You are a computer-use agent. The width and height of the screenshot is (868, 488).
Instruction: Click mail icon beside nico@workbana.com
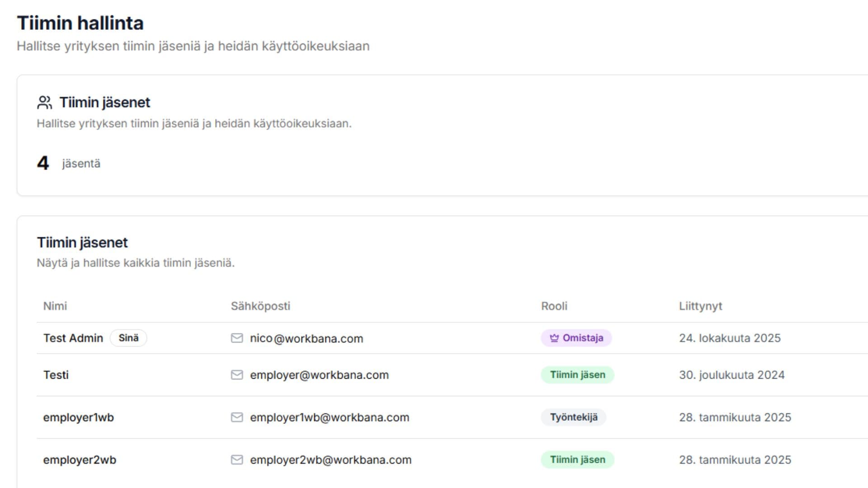click(237, 338)
